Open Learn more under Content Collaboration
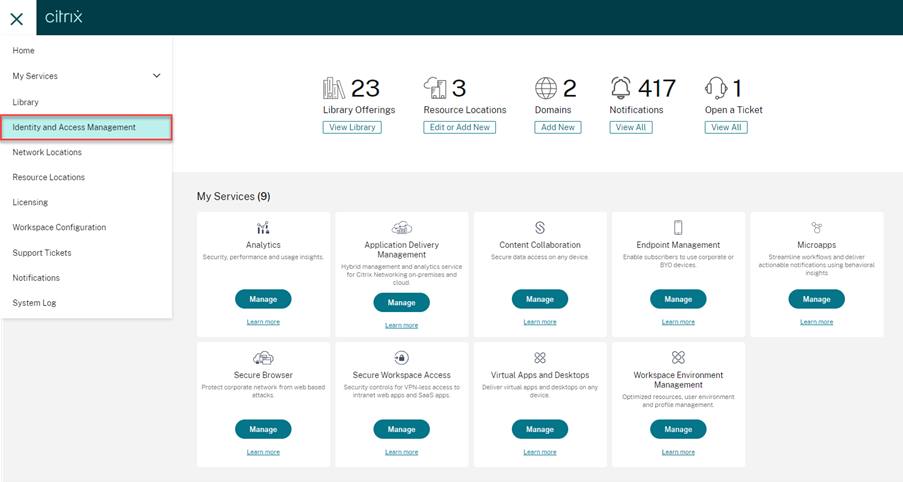Screen dimensions: 903x482 pos(540,322)
